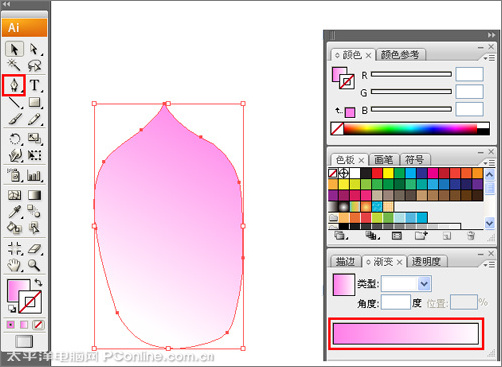
Task: Select the Gradient tool in toolbox
Action: point(34,195)
